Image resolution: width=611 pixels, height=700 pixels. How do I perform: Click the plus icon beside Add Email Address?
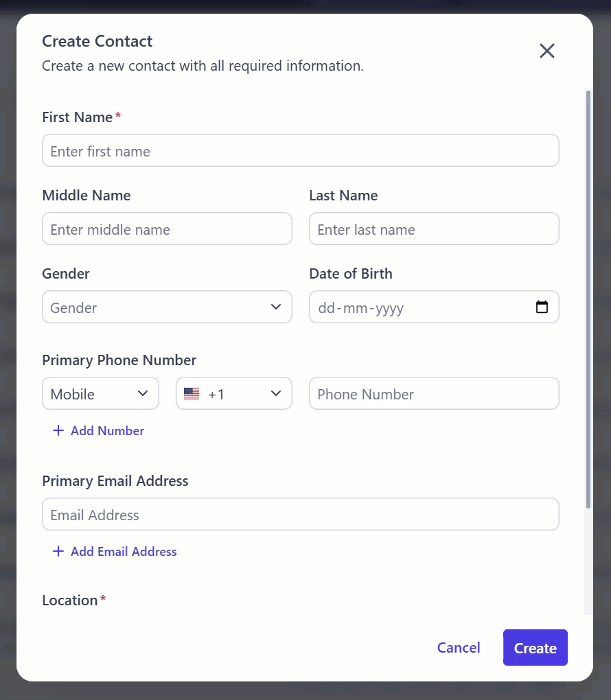(x=58, y=551)
